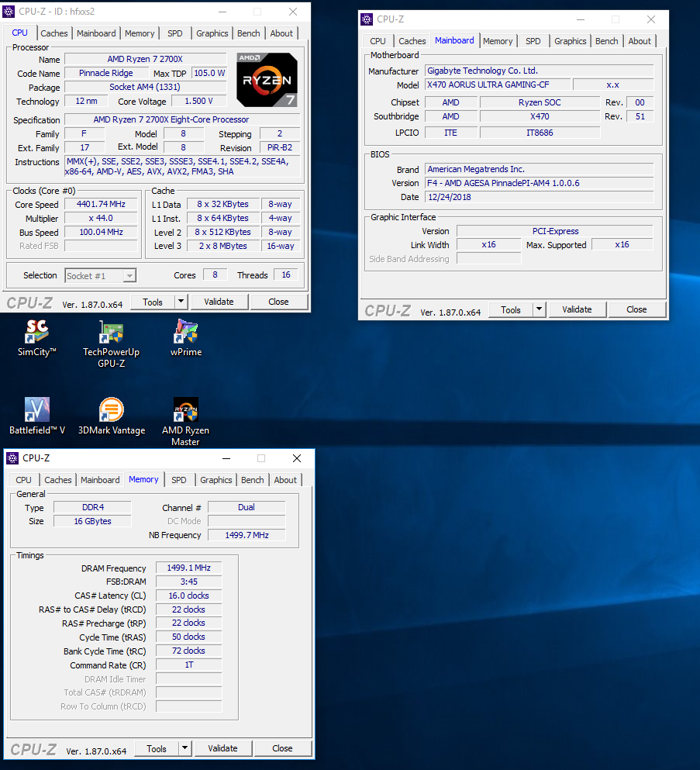700x770 pixels.
Task: Select Memory tab in Mainboard window
Action: [498, 41]
